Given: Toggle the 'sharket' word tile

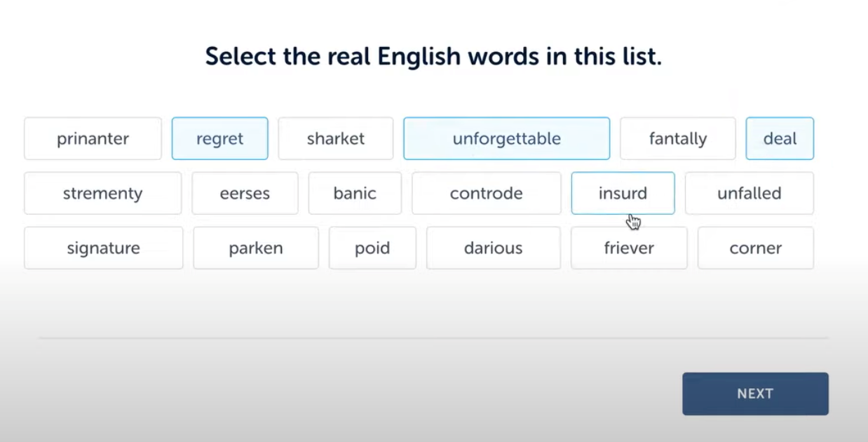Looking at the screenshot, I should click(335, 138).
